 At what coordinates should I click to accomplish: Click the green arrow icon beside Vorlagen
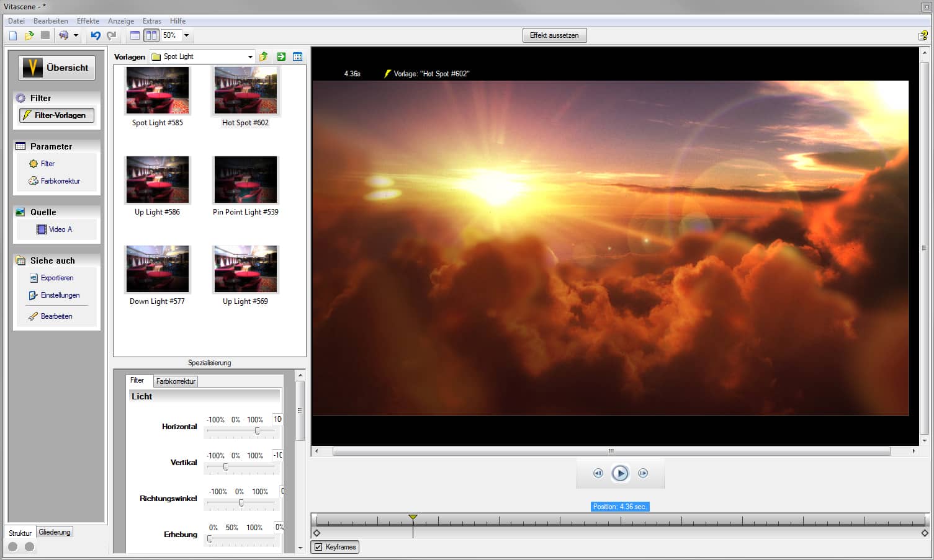(x=281, y=56)
